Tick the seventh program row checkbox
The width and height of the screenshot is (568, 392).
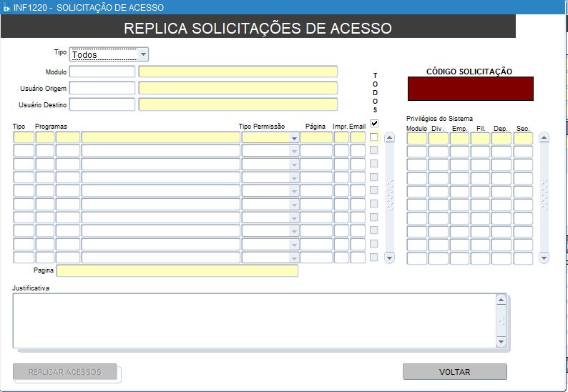point(374,217)
